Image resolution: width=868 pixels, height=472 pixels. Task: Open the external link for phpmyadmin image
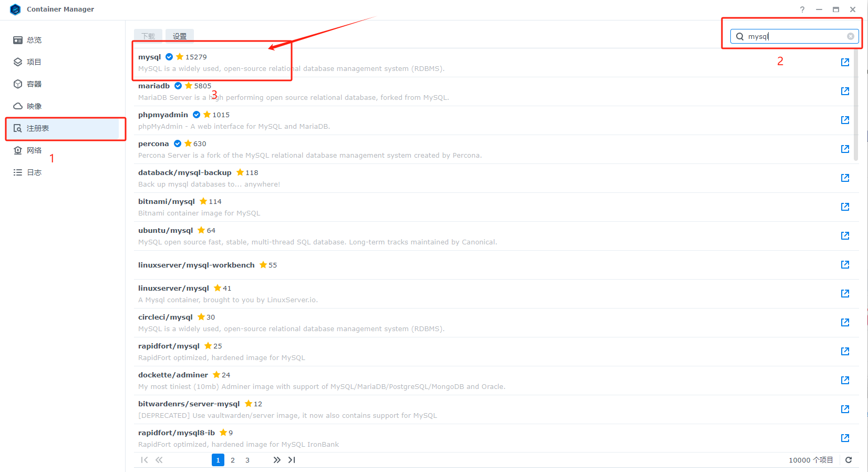point(845,120)
